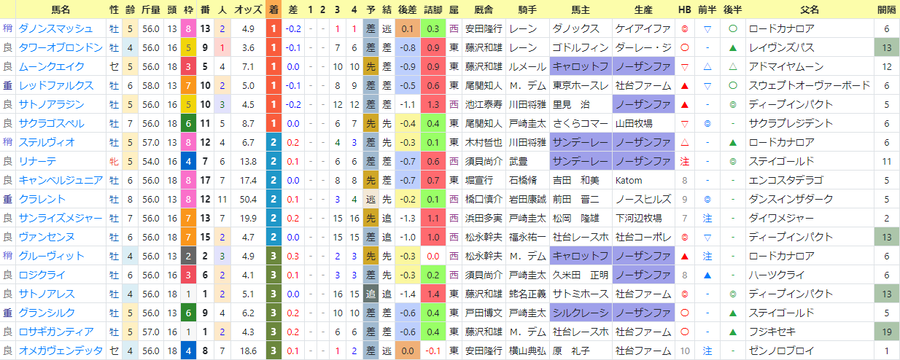Click the red triangle HB icon for レッドファルクス

pyautogui.click(x=684, y=85)
